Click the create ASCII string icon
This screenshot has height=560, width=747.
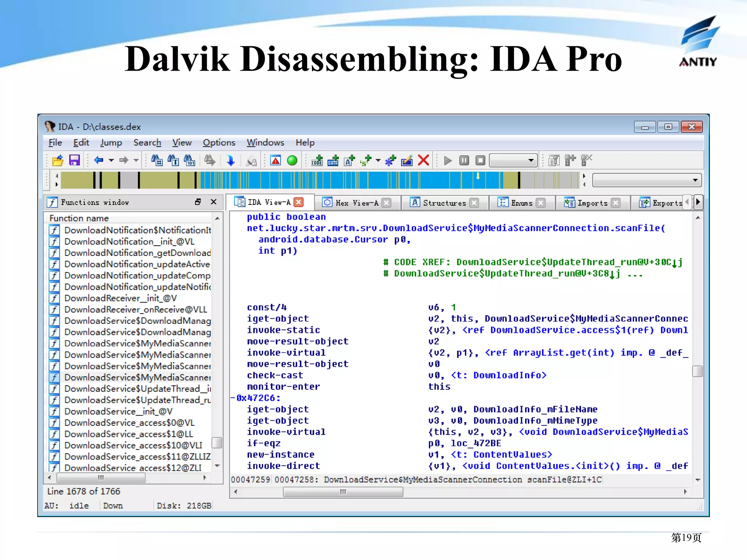pyautogui.click(x=349, y=160)
